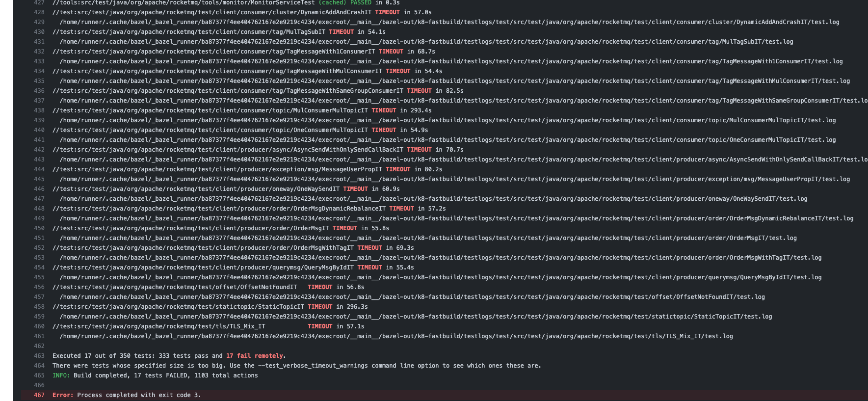Click the OffsetNotFoundIT TIMEOUT in 56.8s line
The height and width of the screenshot is (401, 868).
point(209,287)
